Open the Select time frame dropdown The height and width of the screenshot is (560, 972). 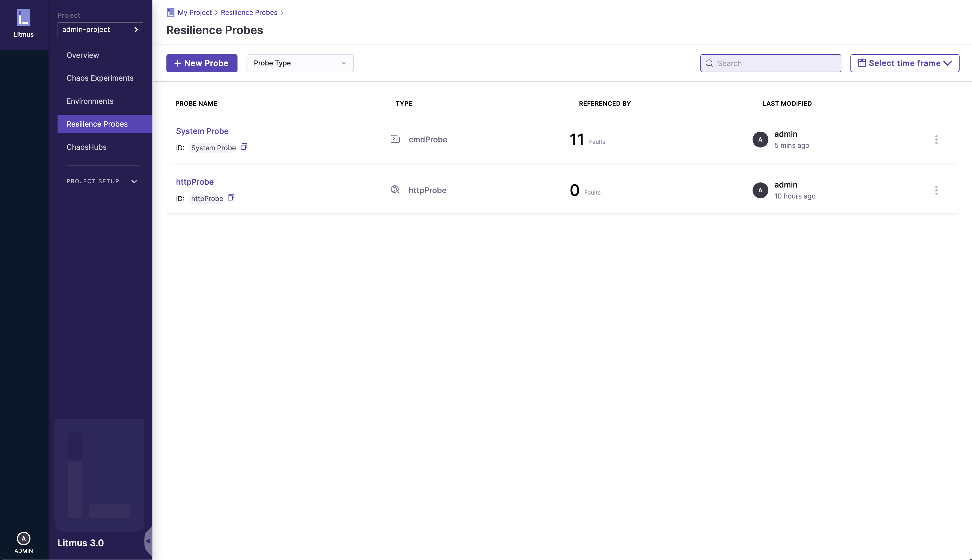(x=904, y=63)
